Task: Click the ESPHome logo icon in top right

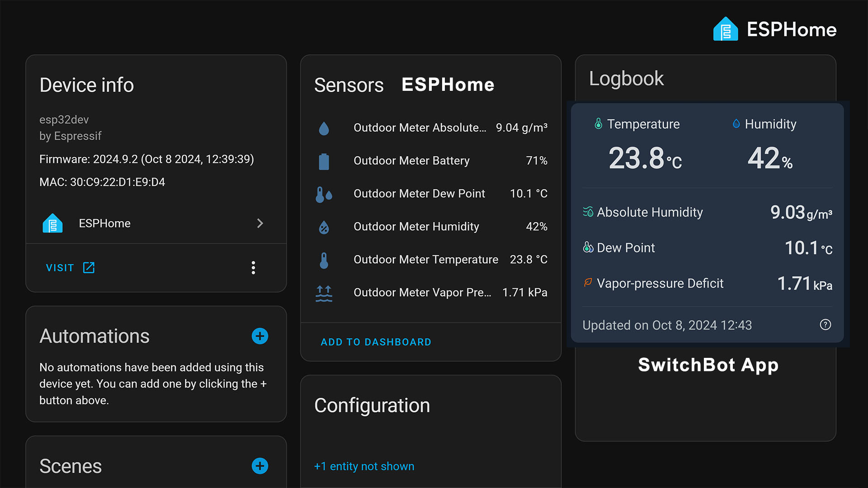Action: [x=726, y=29]
